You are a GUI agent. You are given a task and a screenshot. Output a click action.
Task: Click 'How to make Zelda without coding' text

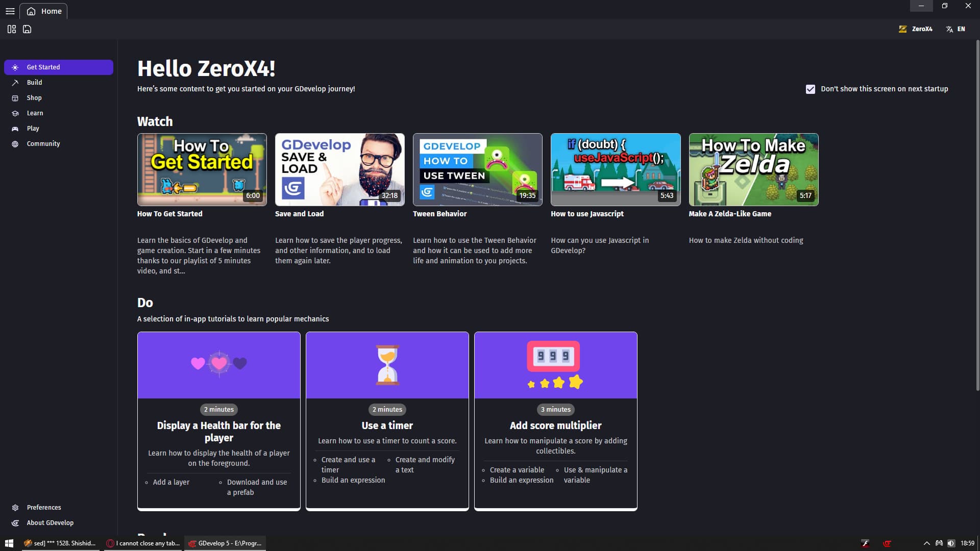click(746, 240)
